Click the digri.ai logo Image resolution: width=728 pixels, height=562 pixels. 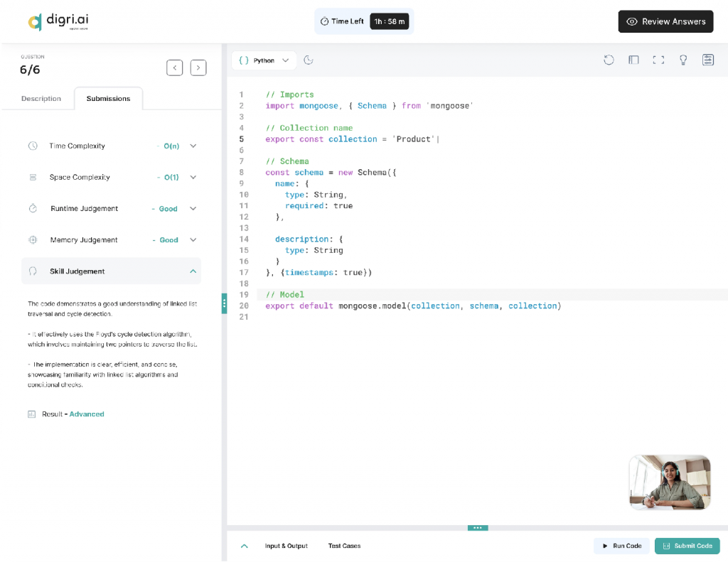(x=58, y=21)
